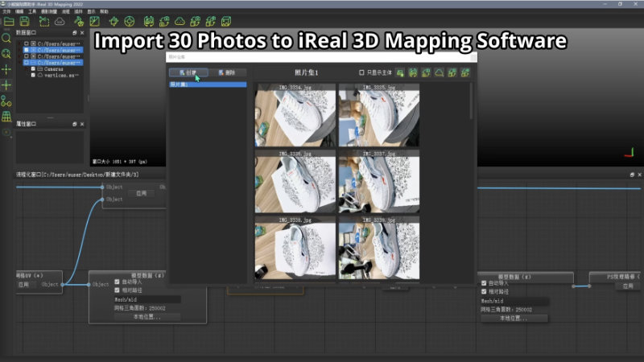The image size is (644, 362).
Task: Click 本地位置... in the right 模型数据 node
Action: (x=514, y=318)
